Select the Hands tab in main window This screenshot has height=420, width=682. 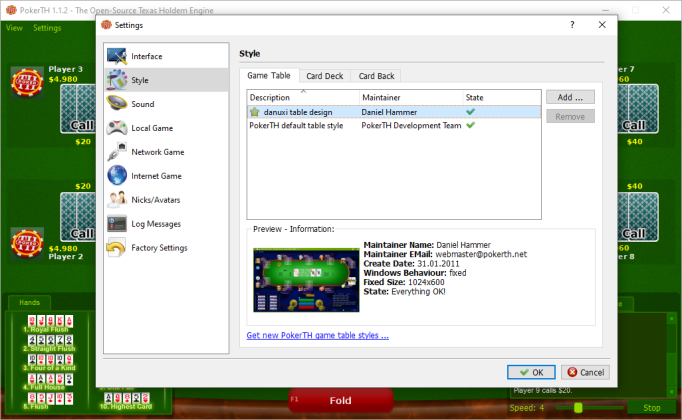pyautogui.click(x=30, y=303)
